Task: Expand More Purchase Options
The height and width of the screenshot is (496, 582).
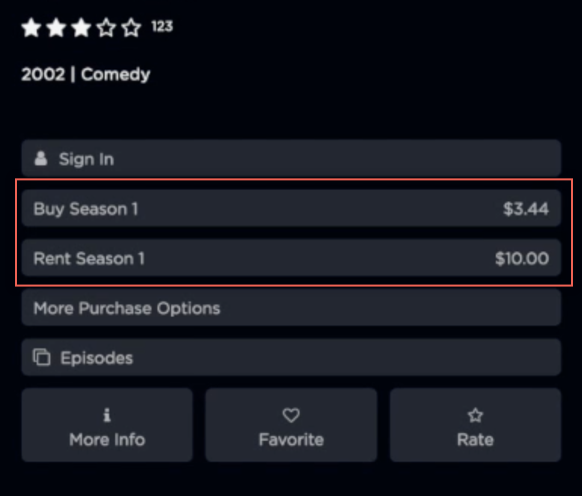Action: (x=291, y=307)
